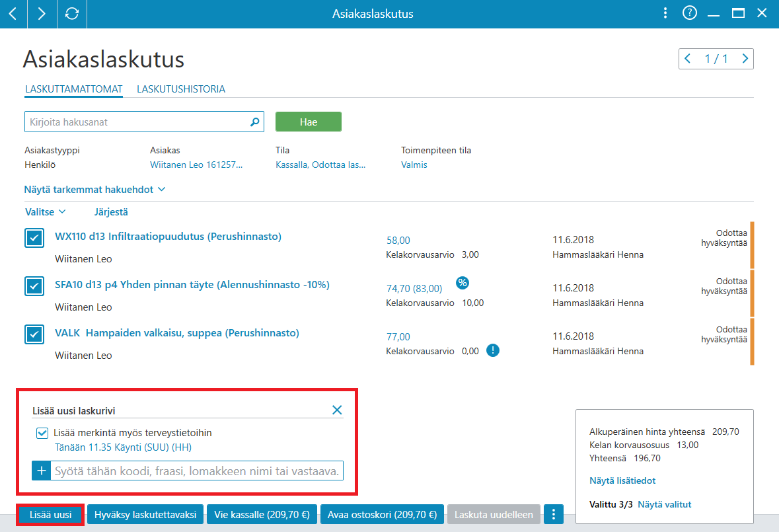
Task: Click the blue exclamation info icon
Action: click(492, 350)
